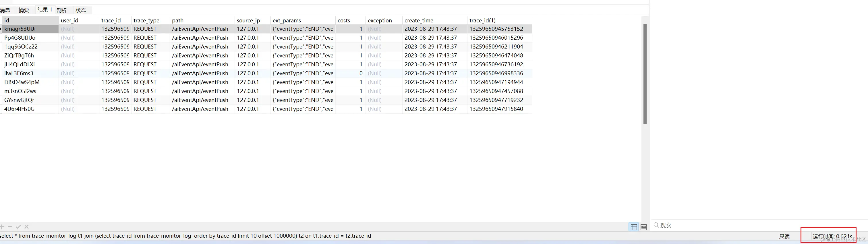Click trace_id(1) value 13259650946998336
This screenshot has width=868, height=244.
click(x=500, y=73)
